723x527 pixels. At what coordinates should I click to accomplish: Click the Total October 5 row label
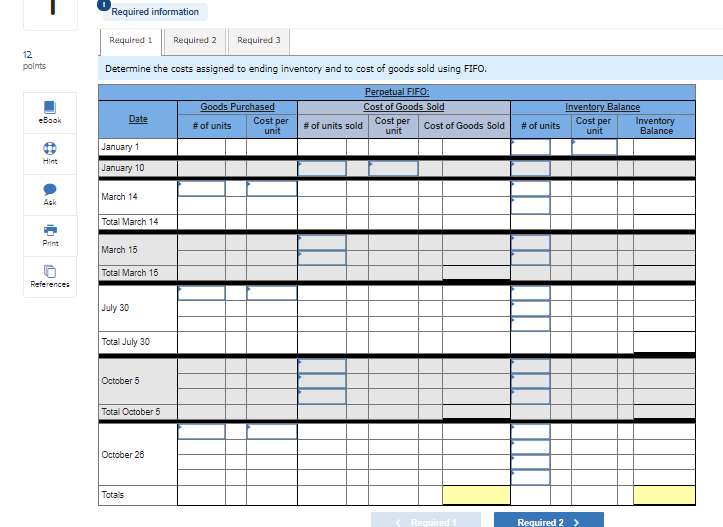[130, 412]
